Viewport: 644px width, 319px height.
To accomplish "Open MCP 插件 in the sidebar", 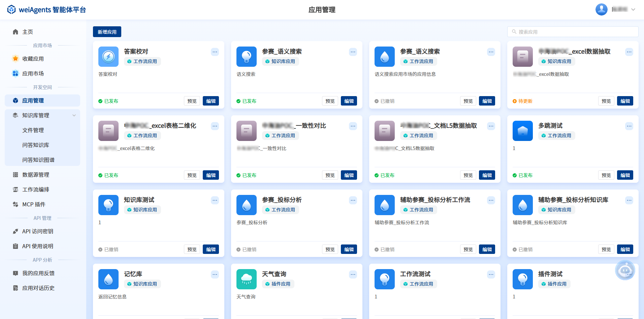I will pos(34,204).
